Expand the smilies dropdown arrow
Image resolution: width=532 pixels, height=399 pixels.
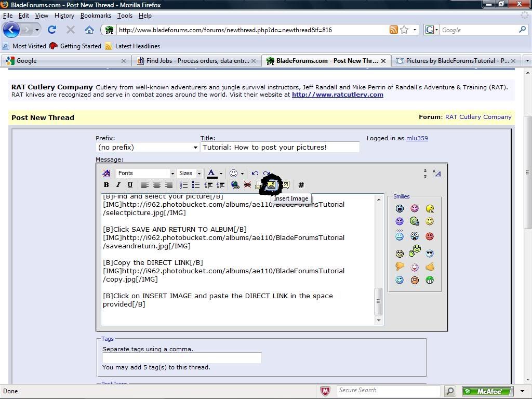pyautogui.click(x=242, y=174)
